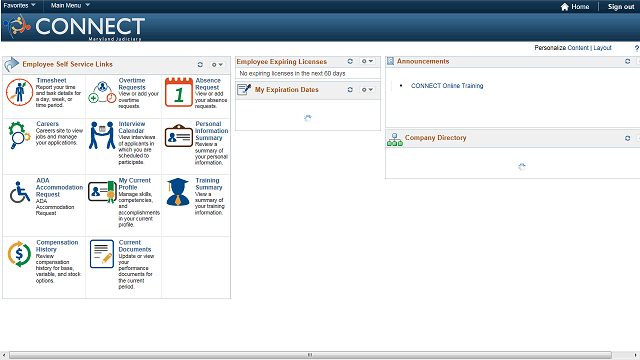Open Employee Self Service Links settings dropdown
This screenshot has width=640, height=360.
click(x=217, y=64)
